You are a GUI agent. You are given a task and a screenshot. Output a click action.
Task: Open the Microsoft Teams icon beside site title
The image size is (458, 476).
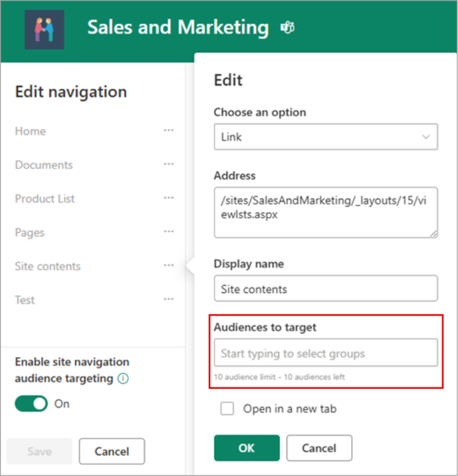coord(287,27)
